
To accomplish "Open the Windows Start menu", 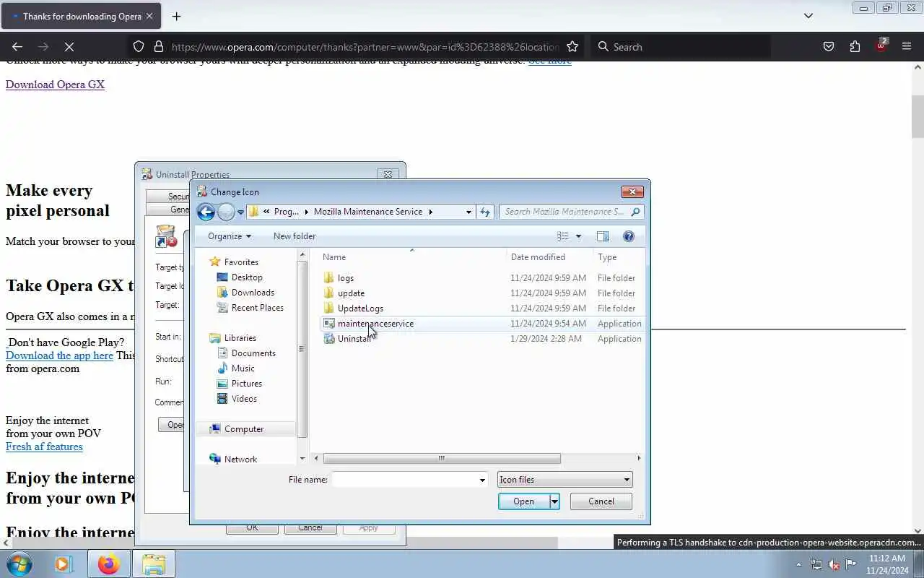I will click(x=19, y=564).
